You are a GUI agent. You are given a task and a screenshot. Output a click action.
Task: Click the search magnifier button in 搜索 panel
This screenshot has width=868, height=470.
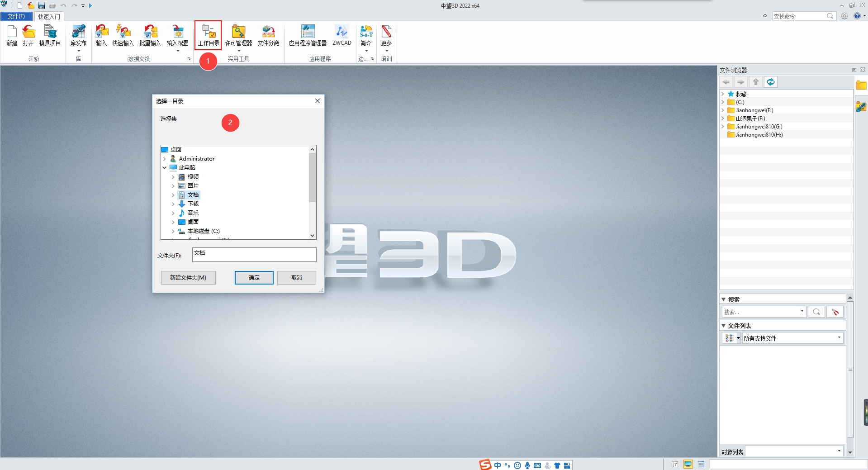pyautogui.click(x=816, y=312)
